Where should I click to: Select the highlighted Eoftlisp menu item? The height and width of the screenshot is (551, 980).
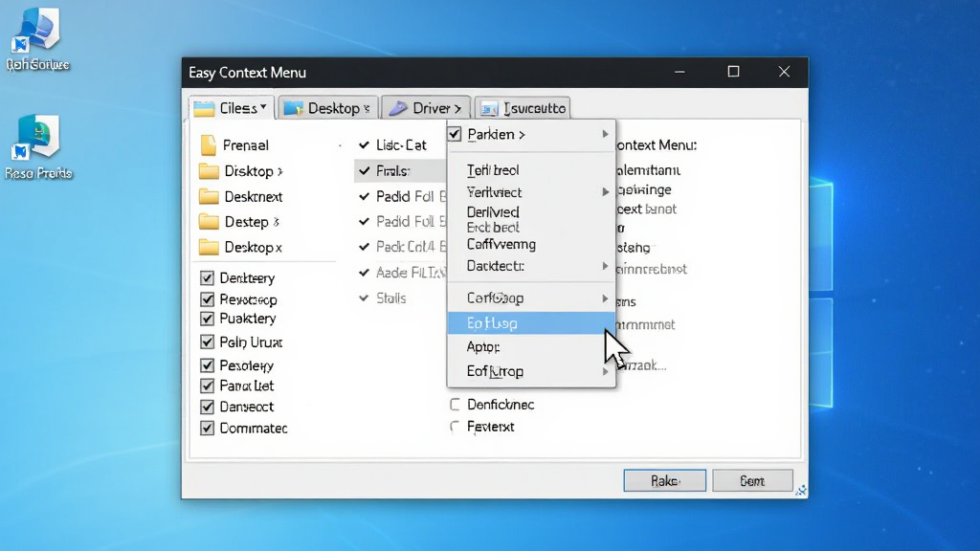coord(531,323)
